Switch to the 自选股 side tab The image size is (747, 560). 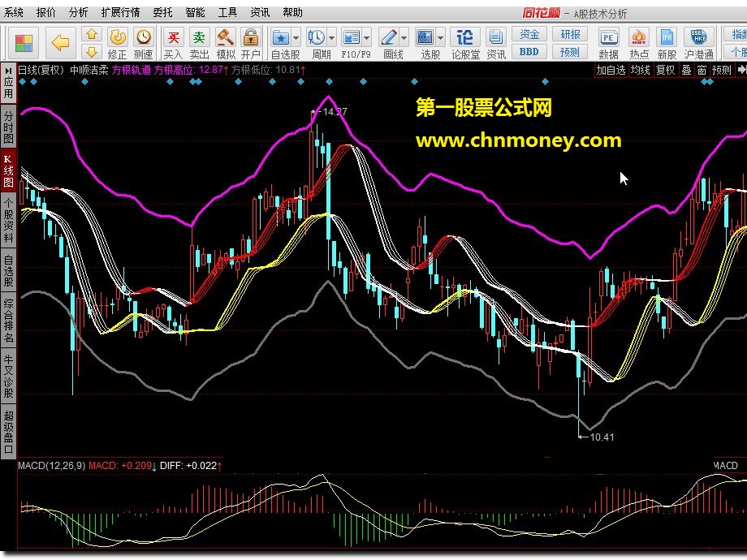tap(9, 271)
